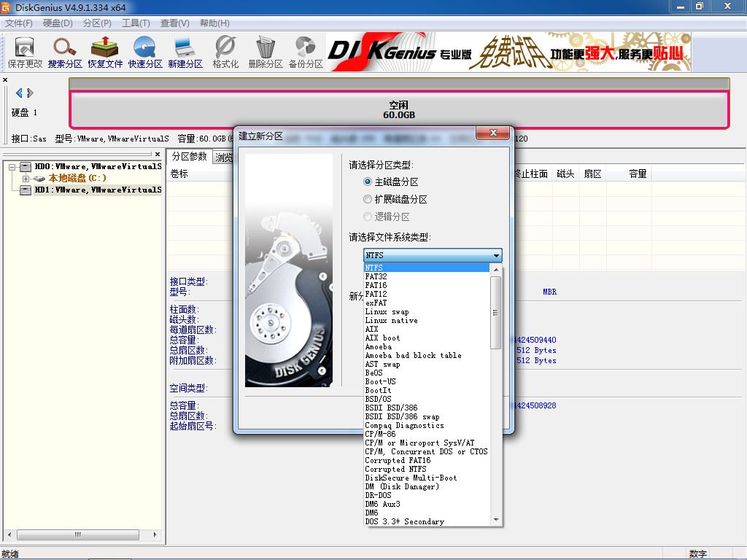Click the 本地磁盘 (C:) drive icon
The width and height of the screenshot is (747, 560).
[x=39, y=178]
